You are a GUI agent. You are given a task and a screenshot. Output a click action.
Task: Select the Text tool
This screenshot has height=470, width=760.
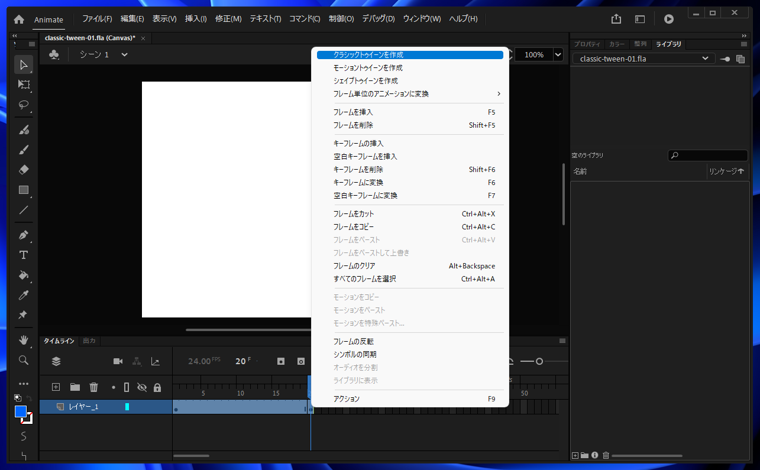pos(24,255)
